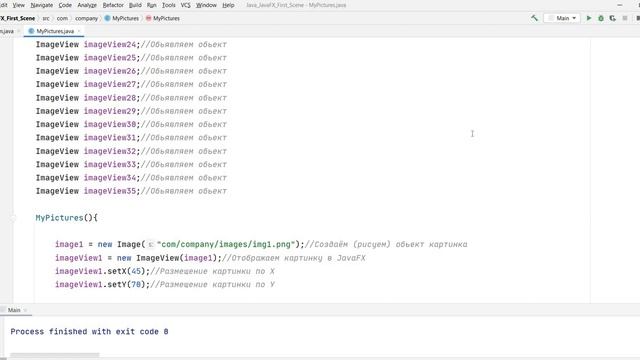This screenshot has height=360, width=640.
Task: Open the Navigate menu
Action: (x=42, y=5)
